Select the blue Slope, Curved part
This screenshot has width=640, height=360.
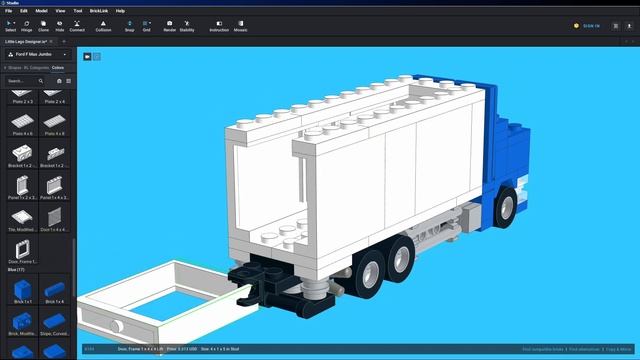click(54, 322)
